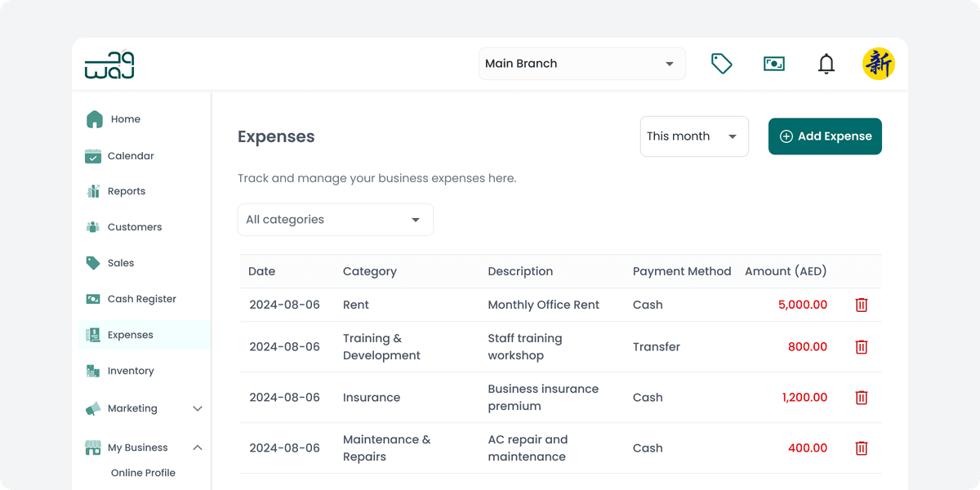Click the banknote icon in the top bar

tap(773, 63)
